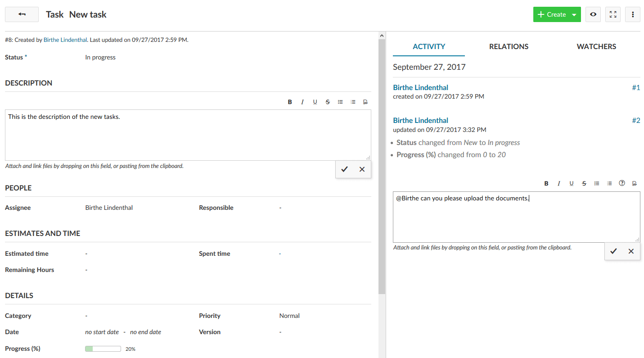The width and height of the screenshot is (644, 358).
Task: Submit comment with checkmark icon
Action: click(613, 251)
